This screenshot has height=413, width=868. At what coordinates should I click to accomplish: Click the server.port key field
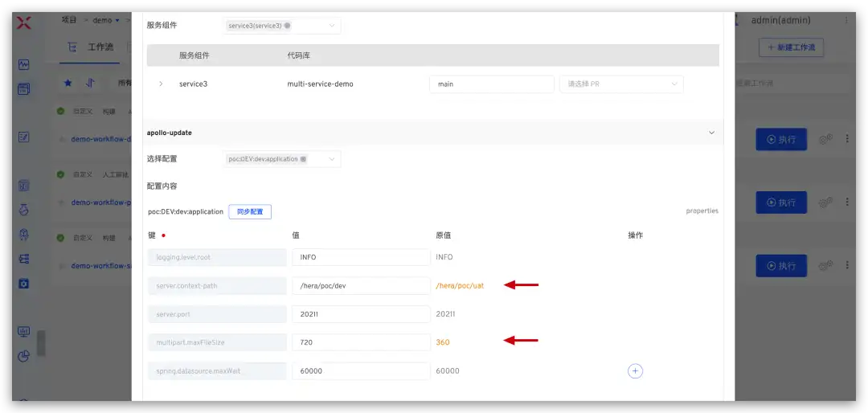[217, 314]
